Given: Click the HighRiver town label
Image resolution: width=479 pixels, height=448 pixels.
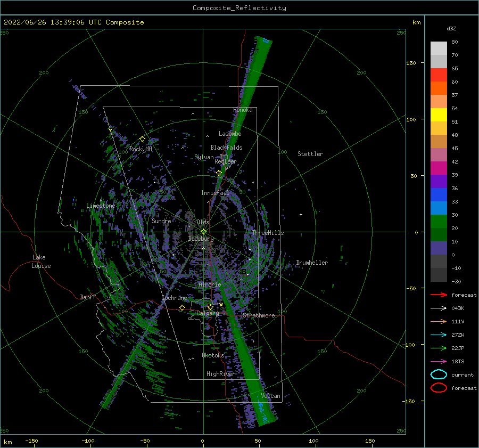Looking at the screenshot, I should click(x=220, y=374).
